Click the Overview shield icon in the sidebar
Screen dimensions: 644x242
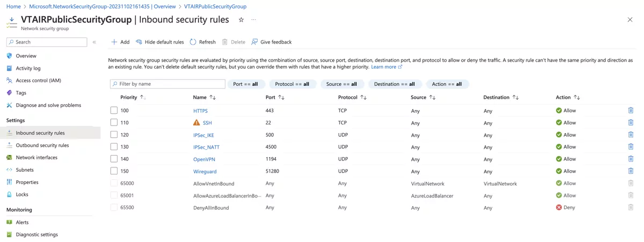(9, 56)
